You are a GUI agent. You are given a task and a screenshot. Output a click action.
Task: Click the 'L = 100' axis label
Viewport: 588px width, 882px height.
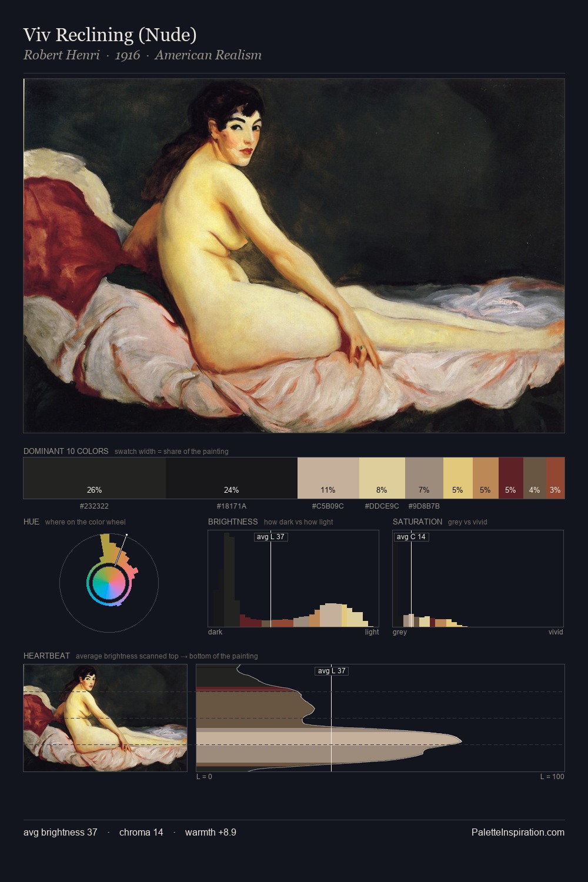552,777
